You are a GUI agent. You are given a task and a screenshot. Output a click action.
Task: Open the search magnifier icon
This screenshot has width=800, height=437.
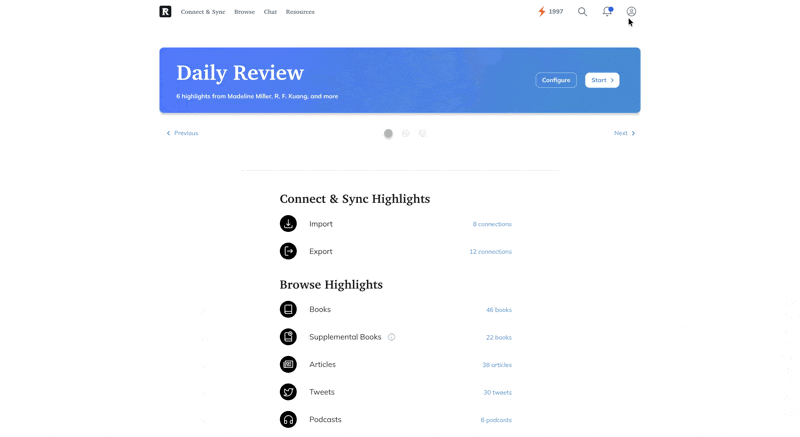point(582,12)
